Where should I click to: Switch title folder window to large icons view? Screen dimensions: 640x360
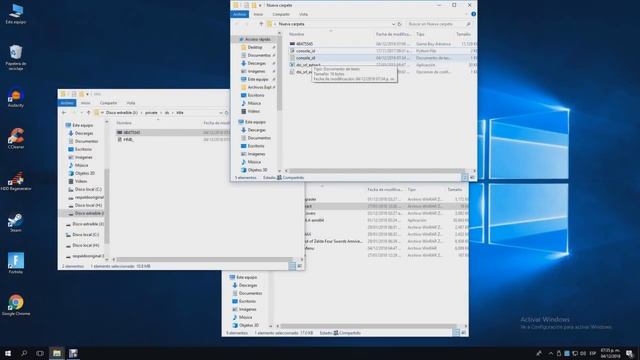pos(300,266)
